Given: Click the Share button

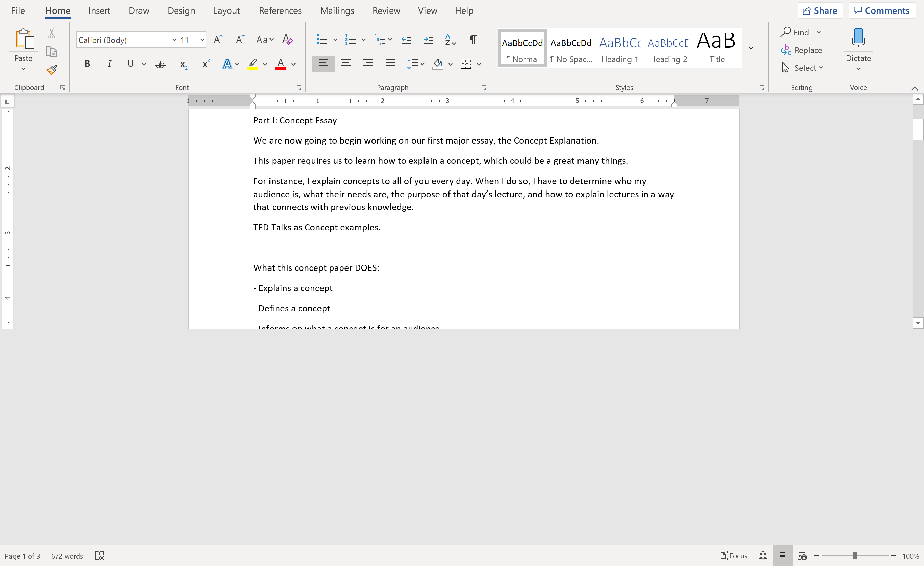Looking at the screenshot, I should pos(820,10).
